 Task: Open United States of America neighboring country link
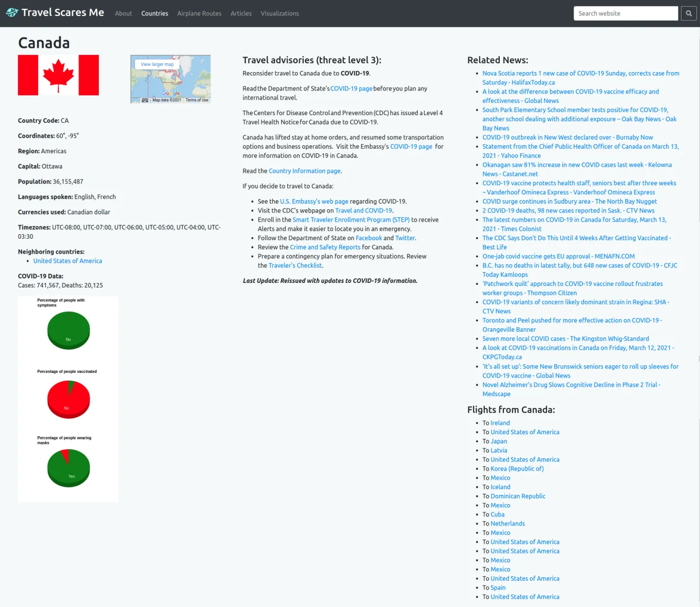67,261
